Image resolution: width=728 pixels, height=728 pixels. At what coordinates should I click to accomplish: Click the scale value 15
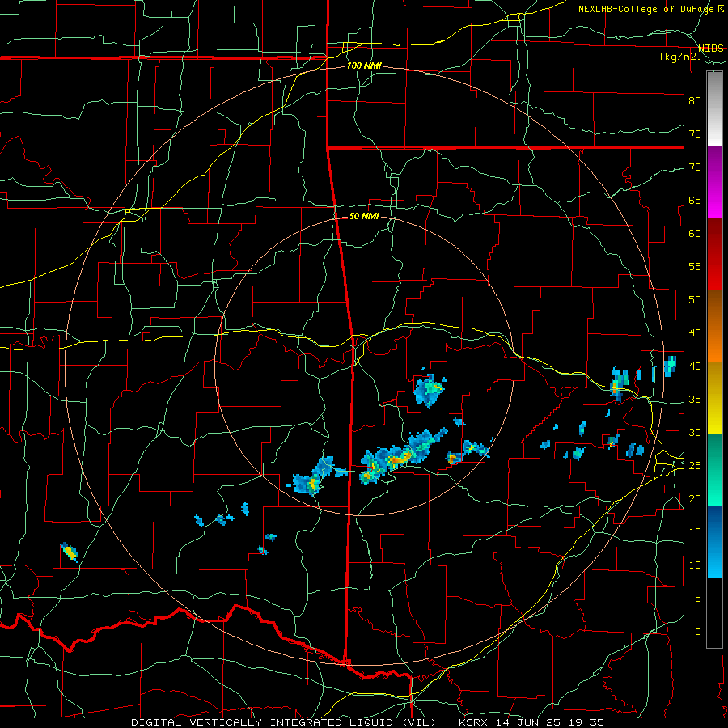click(695, 532)
